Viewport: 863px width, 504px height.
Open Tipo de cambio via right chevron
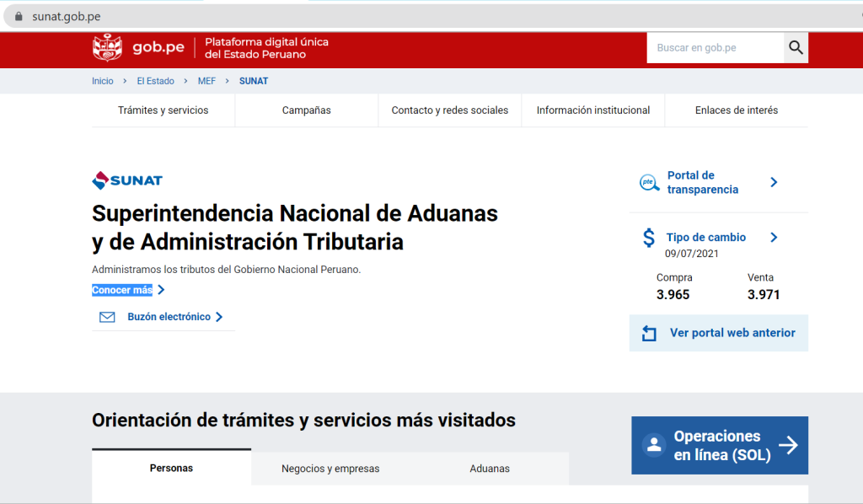[x=774, y=238]
